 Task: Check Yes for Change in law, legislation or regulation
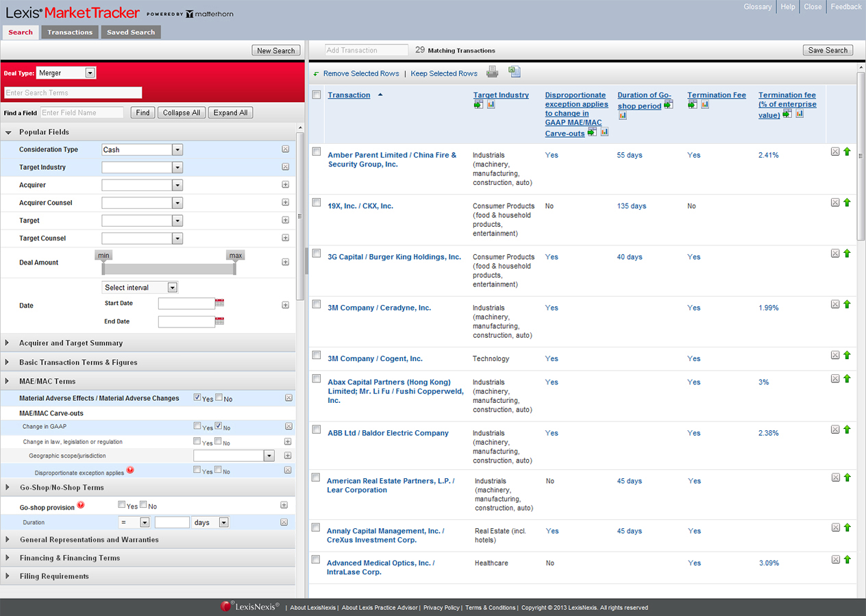click(197, 441)
